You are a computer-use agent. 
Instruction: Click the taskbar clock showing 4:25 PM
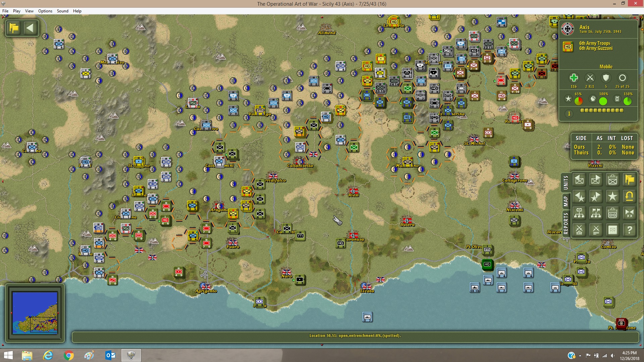click(x=629, y=355)
